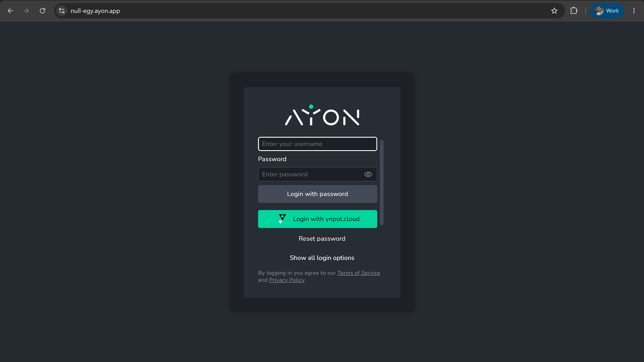Click the browser back arrow

pyautogui.click(x=10, y=11)
